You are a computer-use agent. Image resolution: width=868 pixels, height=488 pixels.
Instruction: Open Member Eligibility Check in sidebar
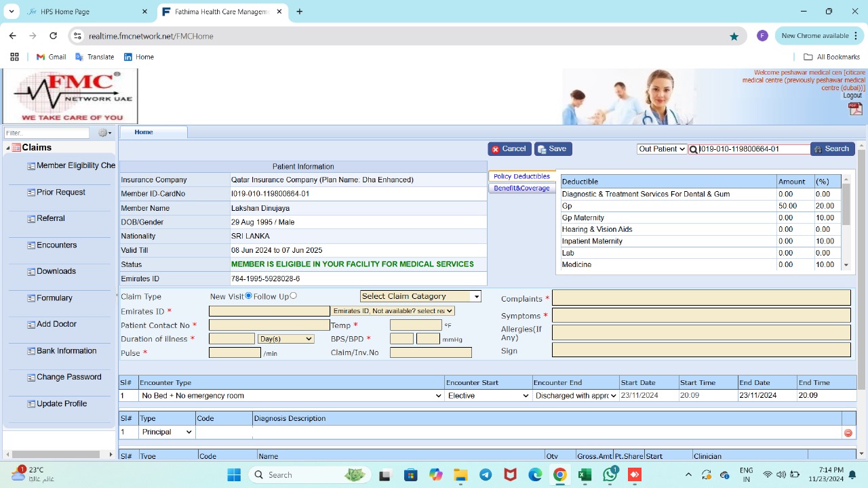(75, 165)
